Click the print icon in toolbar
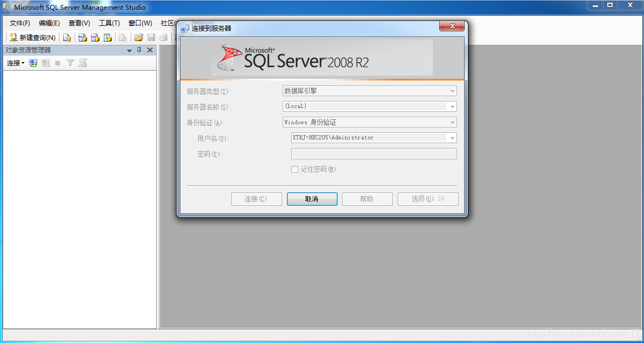 click(x=164, y=37)
